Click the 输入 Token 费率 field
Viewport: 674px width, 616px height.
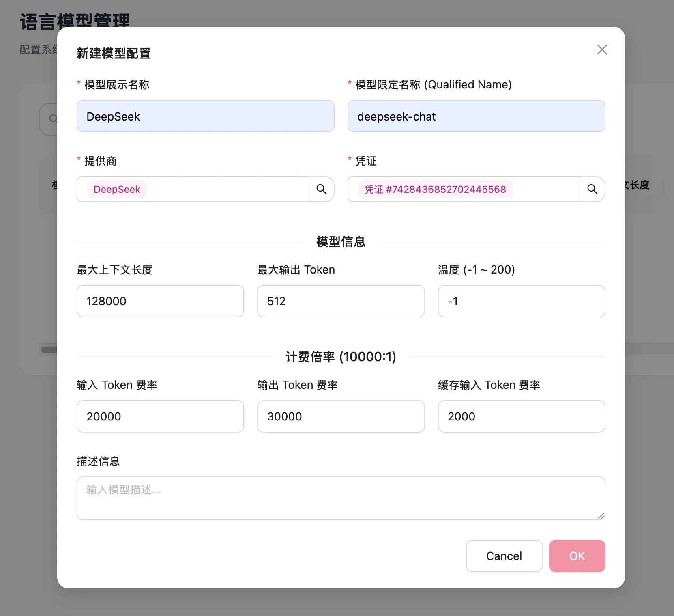(160, 416)
